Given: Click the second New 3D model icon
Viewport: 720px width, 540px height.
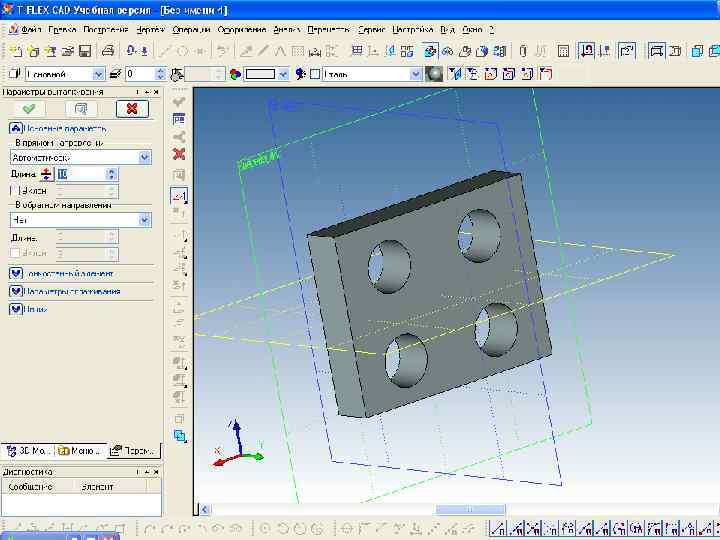Looking at the screenshot, I should (x=33, y=51).
